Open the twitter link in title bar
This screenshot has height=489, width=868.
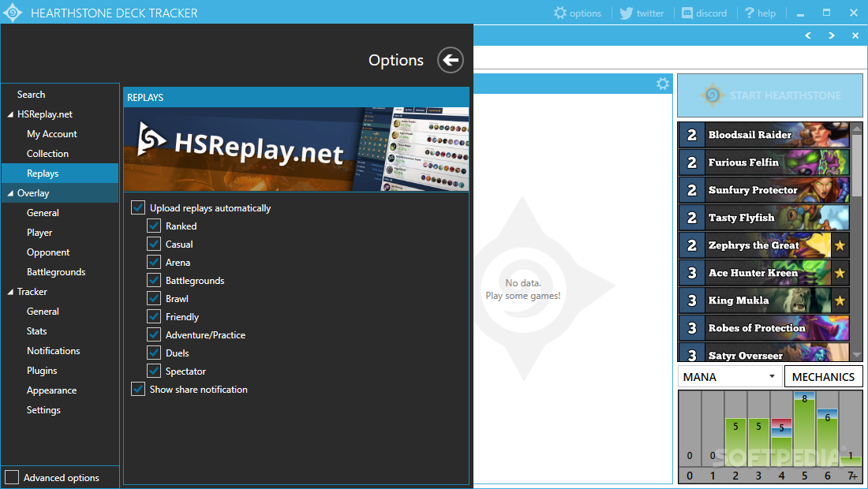[x=642, y=13]
